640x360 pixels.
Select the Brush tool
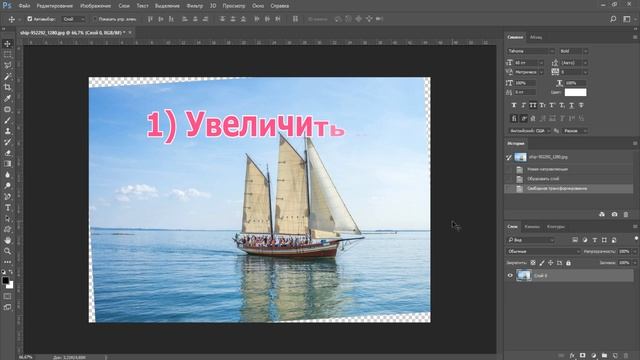[7, 120]
